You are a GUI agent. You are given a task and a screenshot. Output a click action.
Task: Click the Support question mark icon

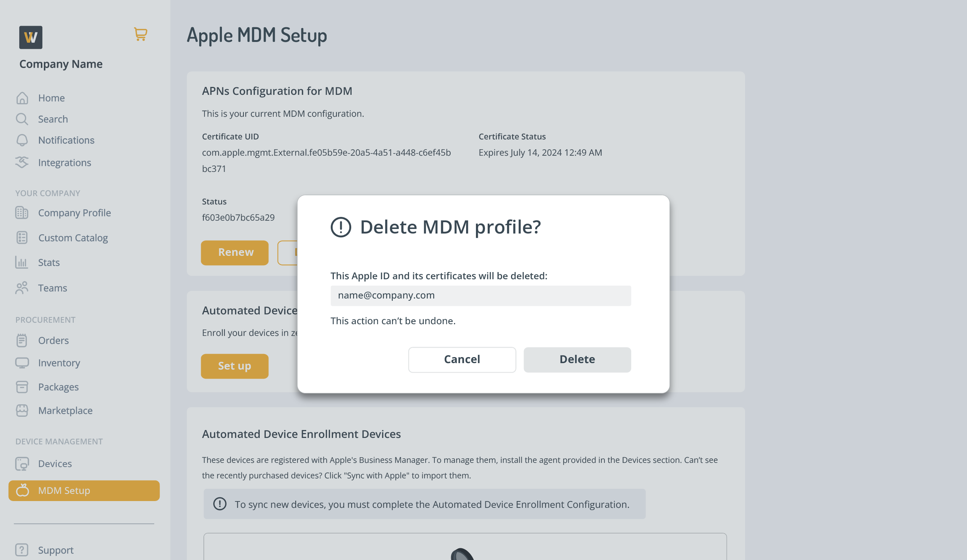(22, 550)
